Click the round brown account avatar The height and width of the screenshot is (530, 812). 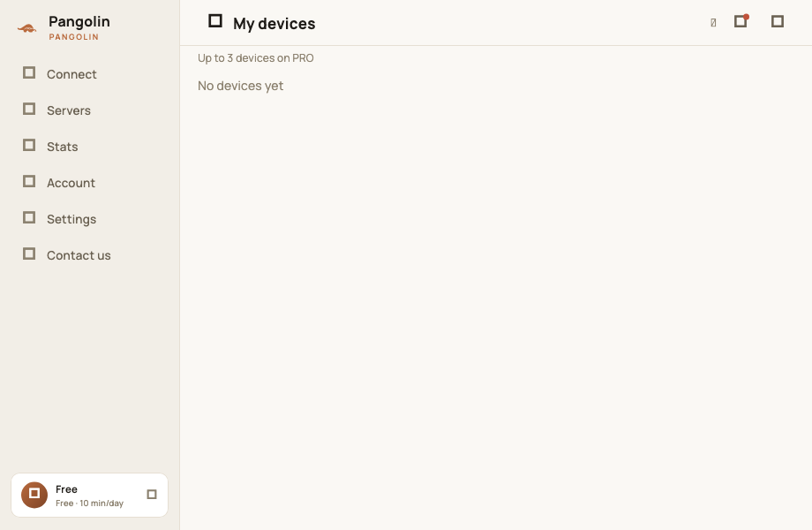pyautogui.click(x=34, y=495)
